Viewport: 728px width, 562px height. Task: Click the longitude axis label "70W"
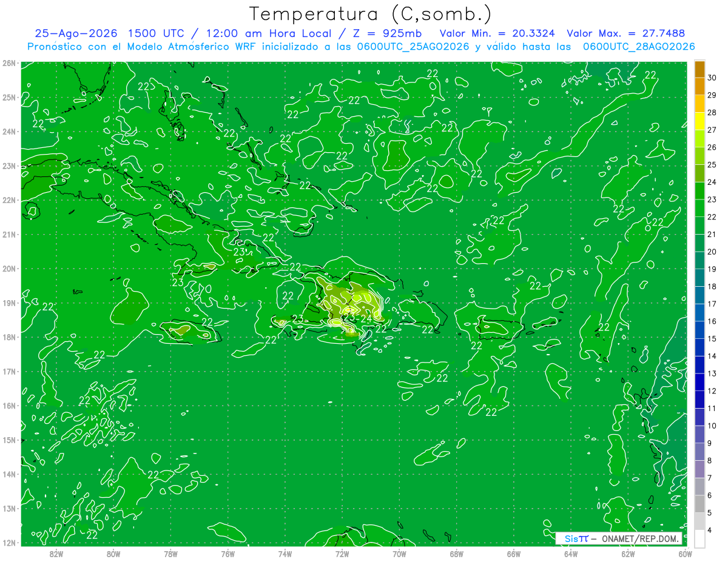[399, 554]
